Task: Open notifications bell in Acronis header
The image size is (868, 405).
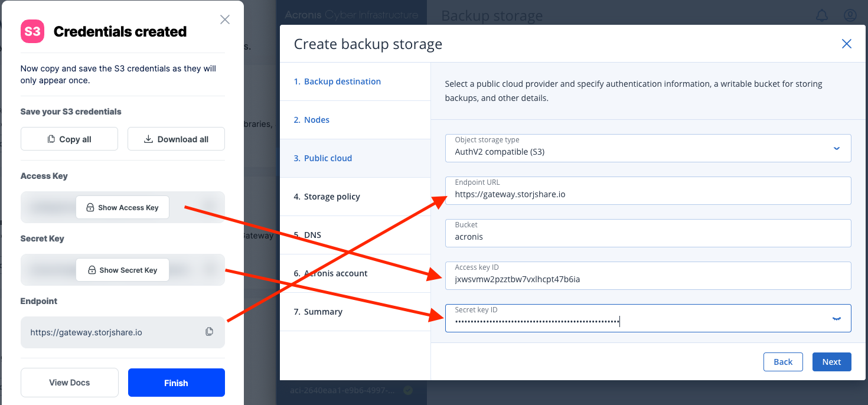Action: click(x=822, y=15)
